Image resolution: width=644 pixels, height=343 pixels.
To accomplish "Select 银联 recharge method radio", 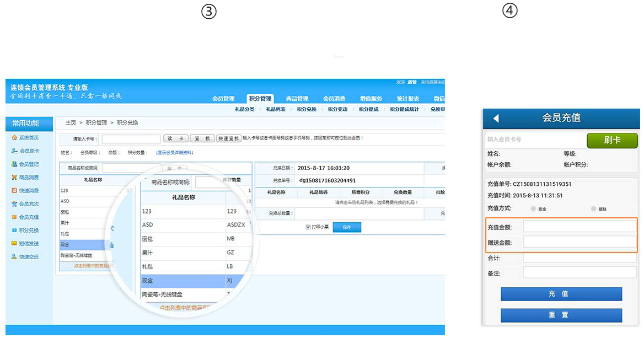I will click(x=593, y=208).
